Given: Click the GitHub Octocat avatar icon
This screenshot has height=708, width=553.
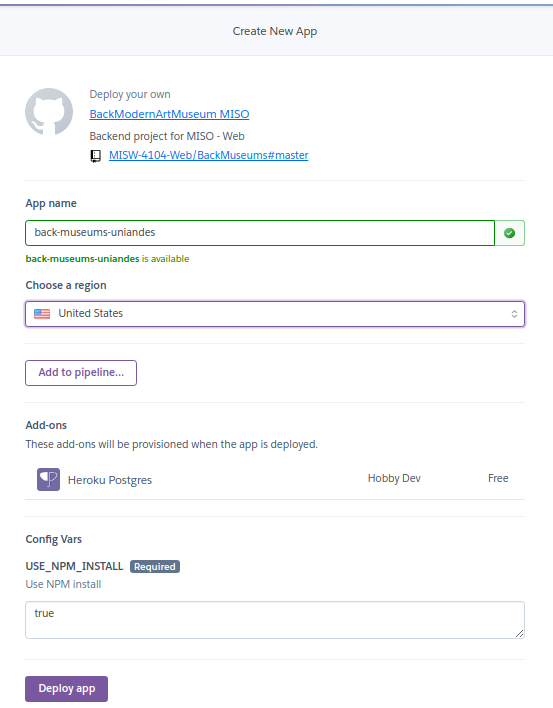Looking at the screenshot, I should (49, 112).
